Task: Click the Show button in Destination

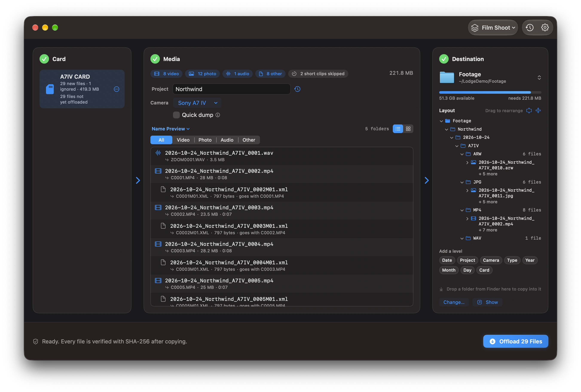Action: pos(487,302)
